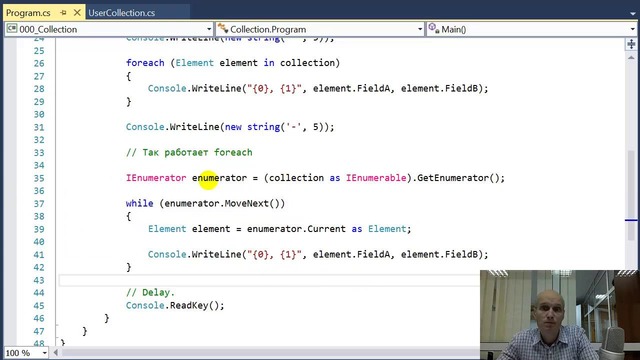
Task: Click the editor split window icon
Action: 631,44
